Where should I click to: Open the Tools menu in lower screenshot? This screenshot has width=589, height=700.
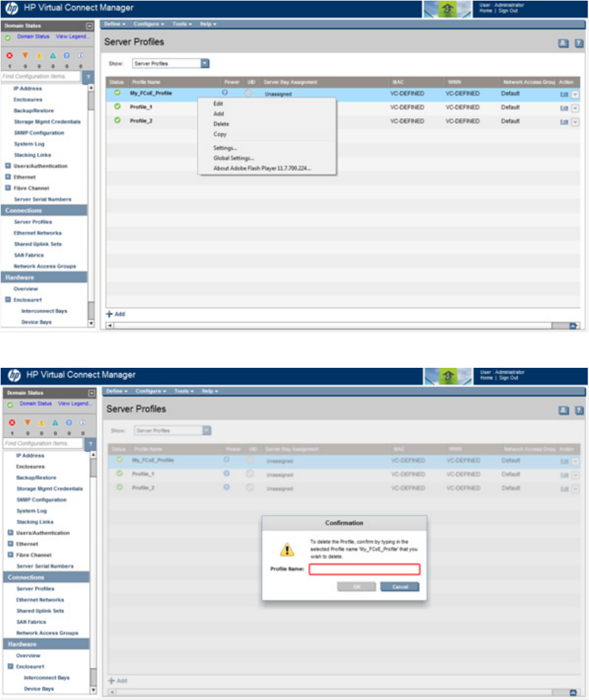pos(184,391)
